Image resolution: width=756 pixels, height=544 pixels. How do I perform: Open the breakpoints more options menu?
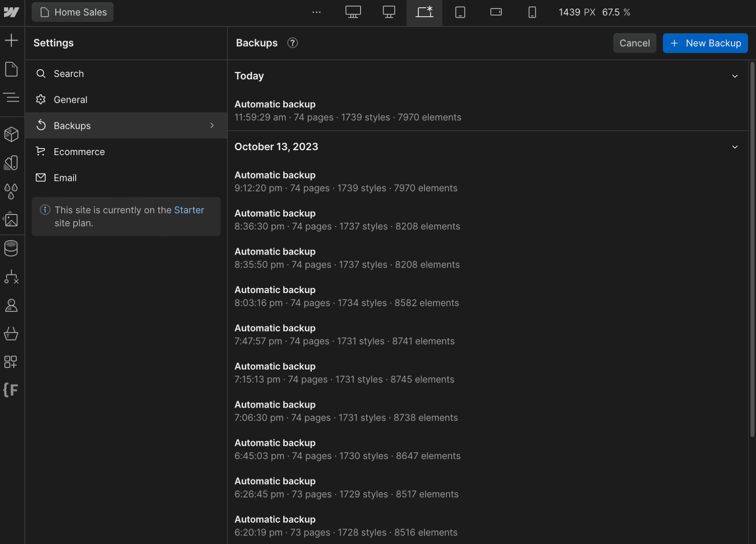point(316,12)
